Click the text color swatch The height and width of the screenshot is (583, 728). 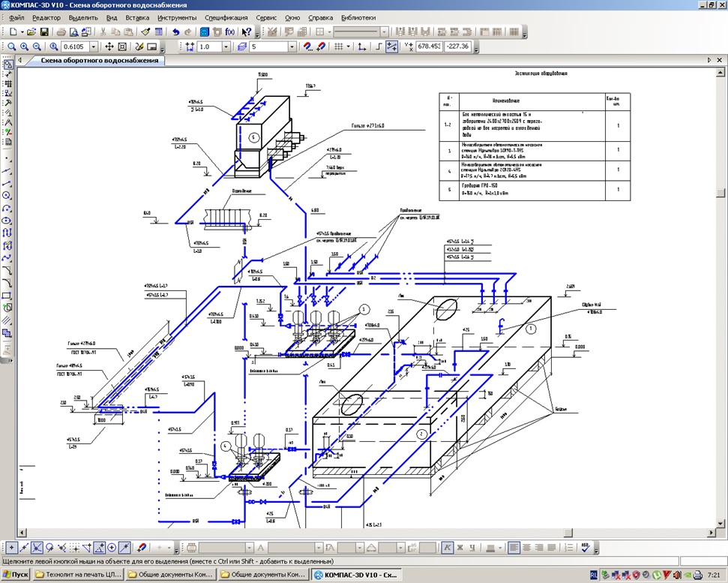pos(490,548)
